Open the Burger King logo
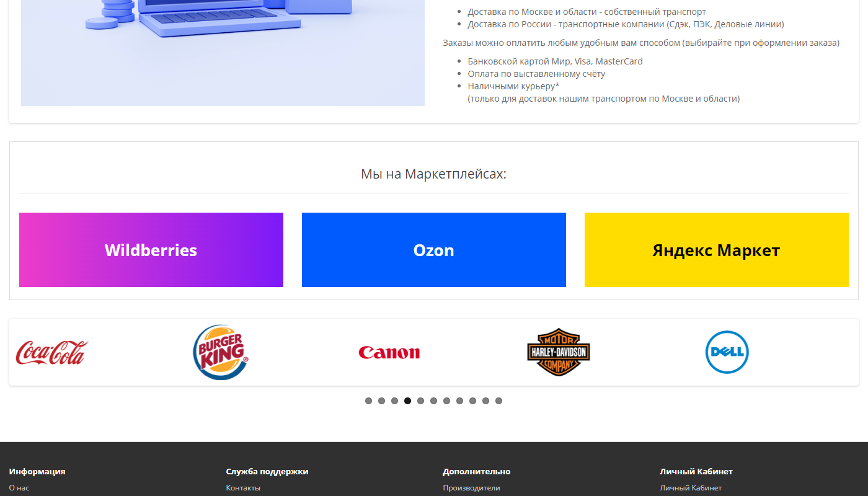 click(x=221, y=352)
